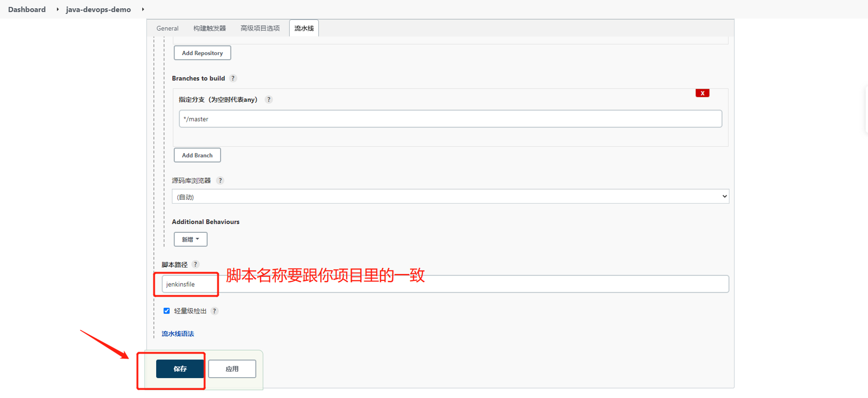
Task: Focus the branch specifier */master field
Action: (x=450, y=119)
